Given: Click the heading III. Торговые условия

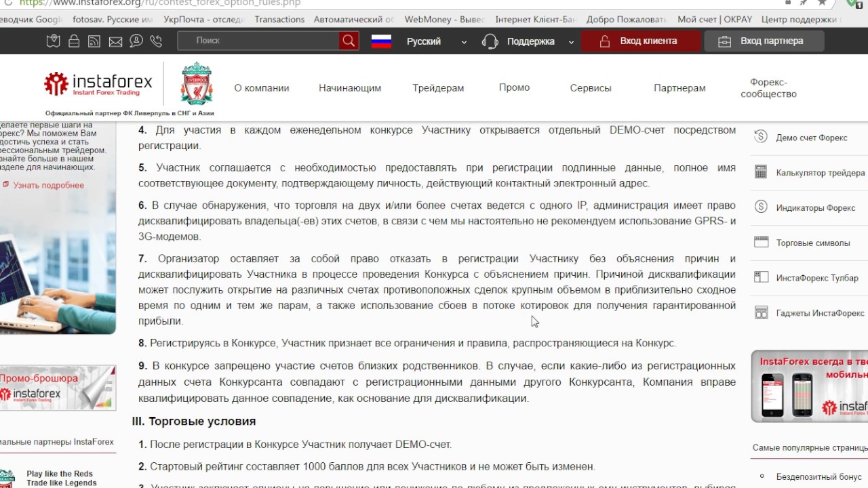Looking at the screenshot, I should click(x=194, y=421).
